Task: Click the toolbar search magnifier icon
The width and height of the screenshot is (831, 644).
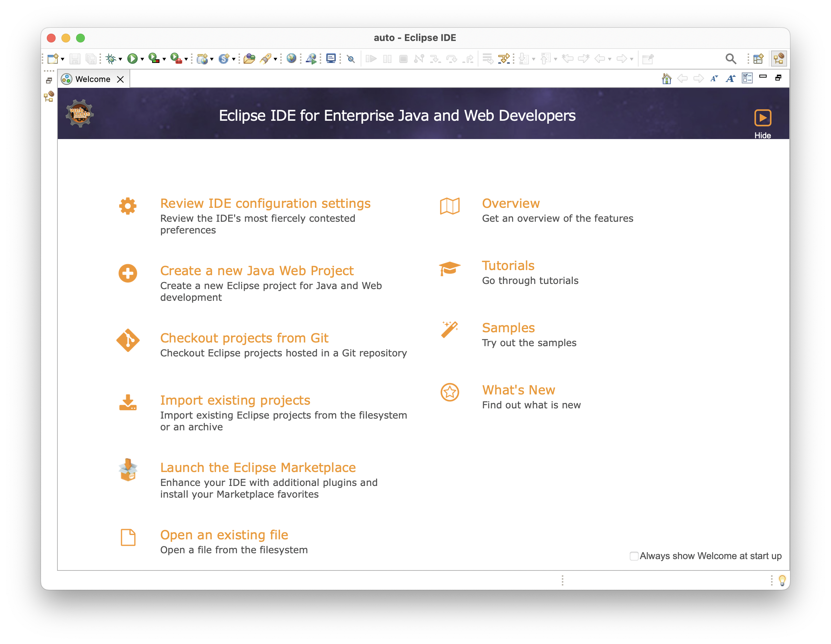Action: point(730,59)
